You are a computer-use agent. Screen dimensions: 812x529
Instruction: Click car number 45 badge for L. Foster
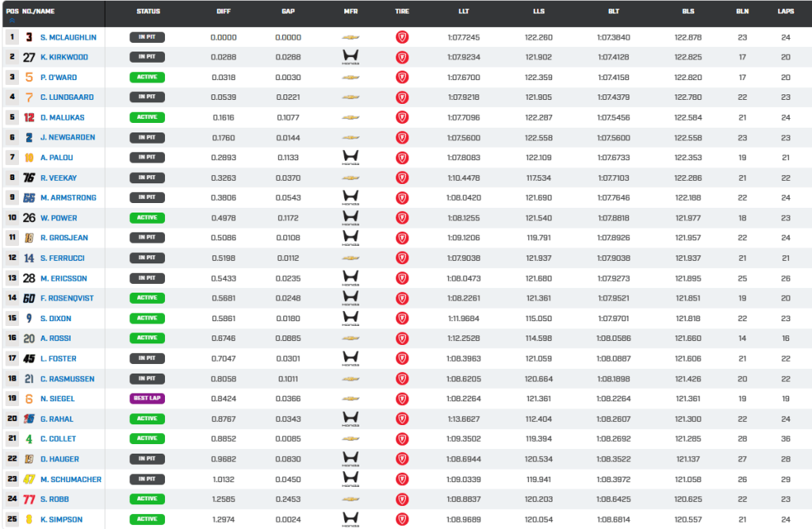coord(29,358)
